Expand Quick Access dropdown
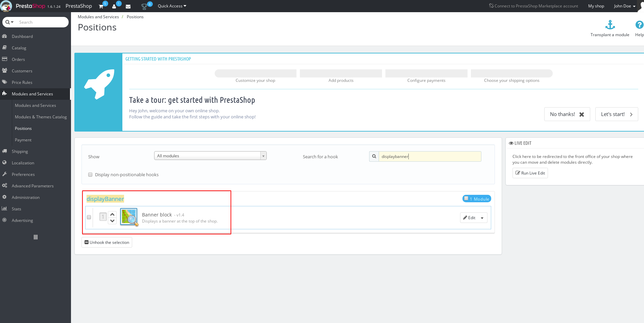 [x=172, y=6]
